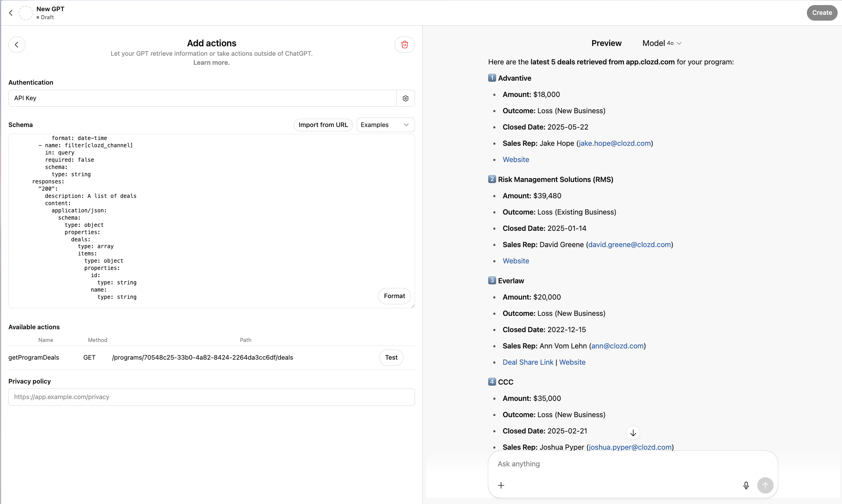
Task: Select the getProgramDeals action name
Action: click(x=34, y=358)
